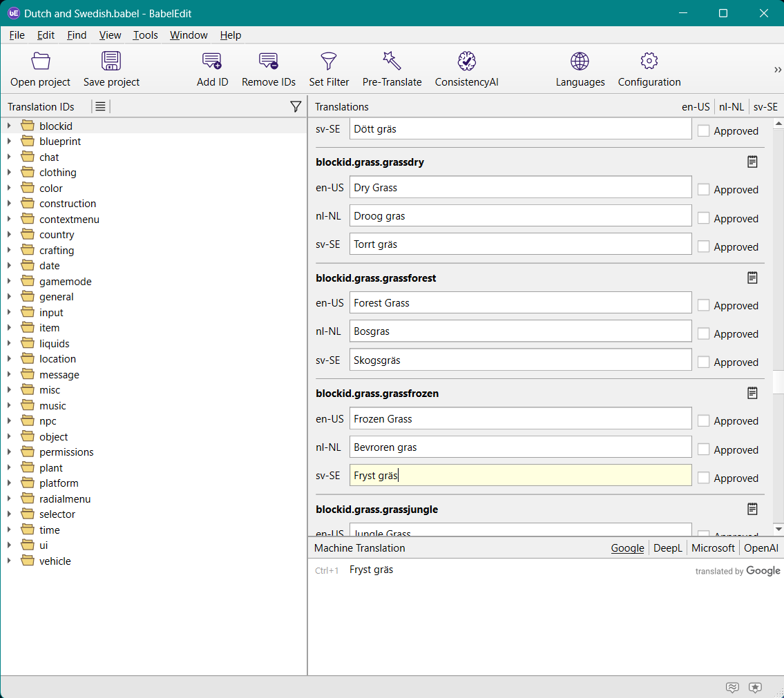The height and width of the screenshot is (698, 784).
Task: Click the Add ID icon
Action: click(212, 61)
